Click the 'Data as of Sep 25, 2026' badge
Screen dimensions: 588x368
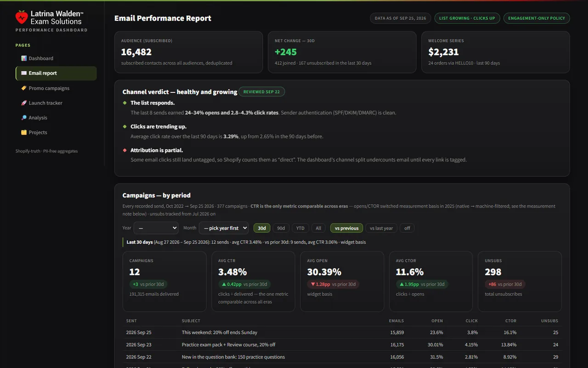pos(401,18)
